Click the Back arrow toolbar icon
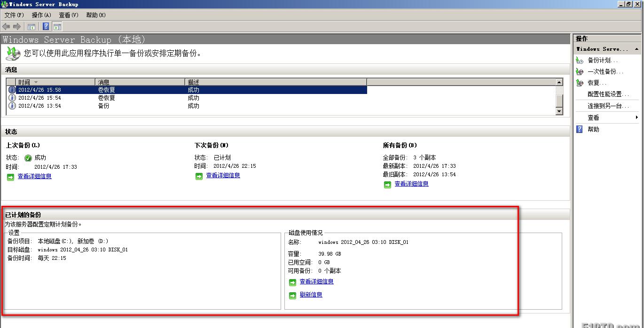Viewport: 644px width, 328px height. click(7, 26)
